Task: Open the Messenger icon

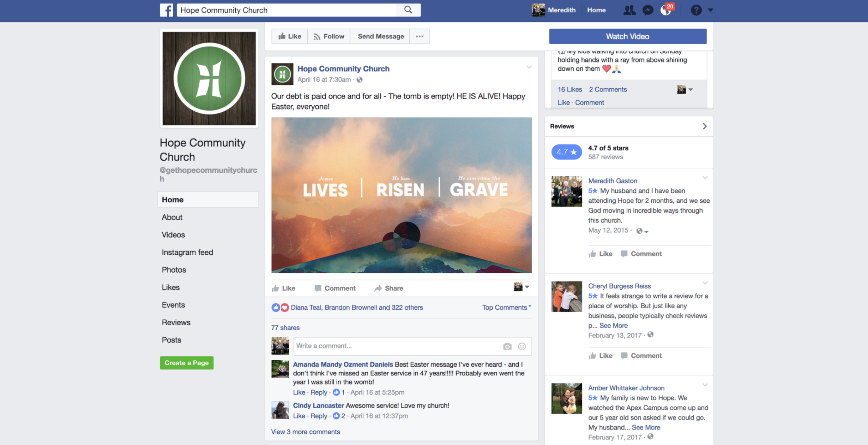Action: (648, 10)
